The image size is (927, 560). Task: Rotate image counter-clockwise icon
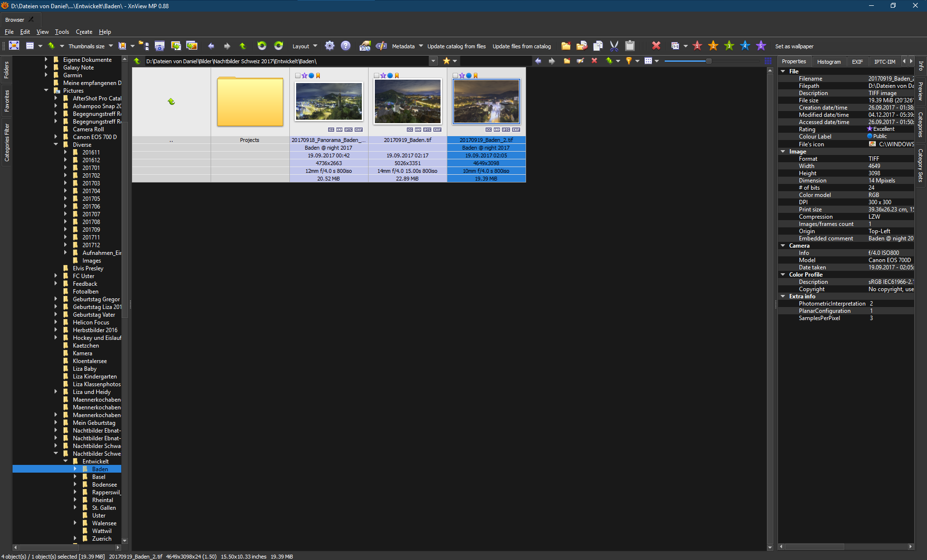(262, 46)
